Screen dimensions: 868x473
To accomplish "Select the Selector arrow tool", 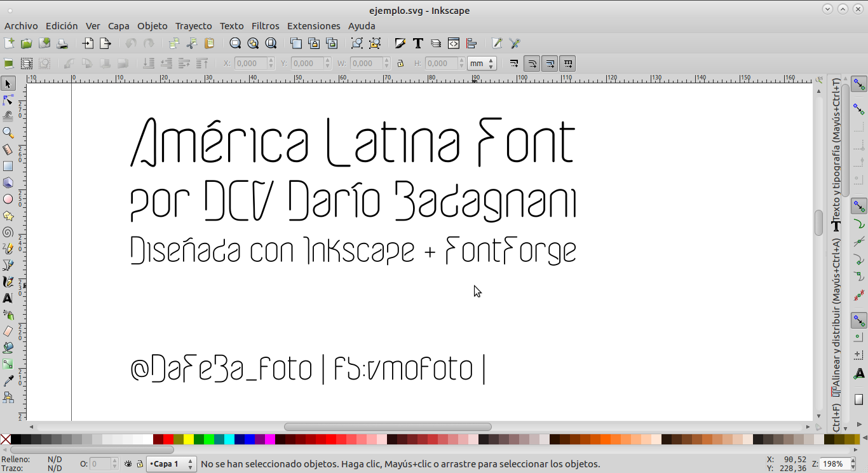I will click(x=8, y=83).
